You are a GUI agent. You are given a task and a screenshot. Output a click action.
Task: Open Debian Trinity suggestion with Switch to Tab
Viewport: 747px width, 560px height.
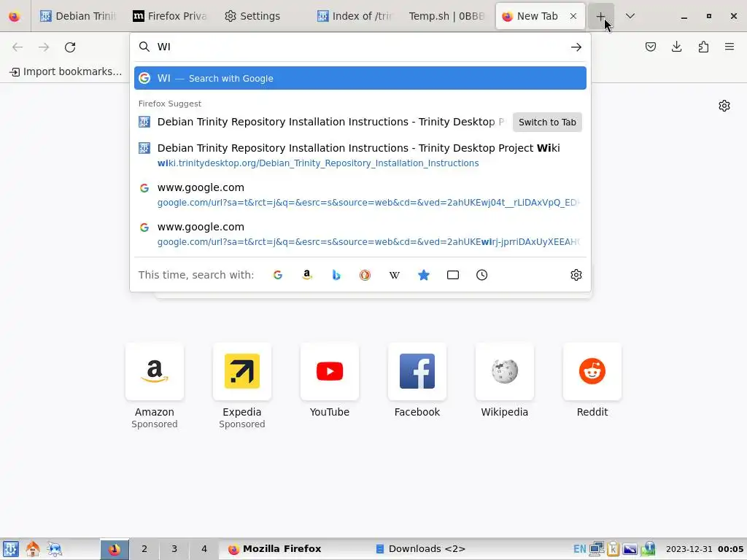pos(322,122)
